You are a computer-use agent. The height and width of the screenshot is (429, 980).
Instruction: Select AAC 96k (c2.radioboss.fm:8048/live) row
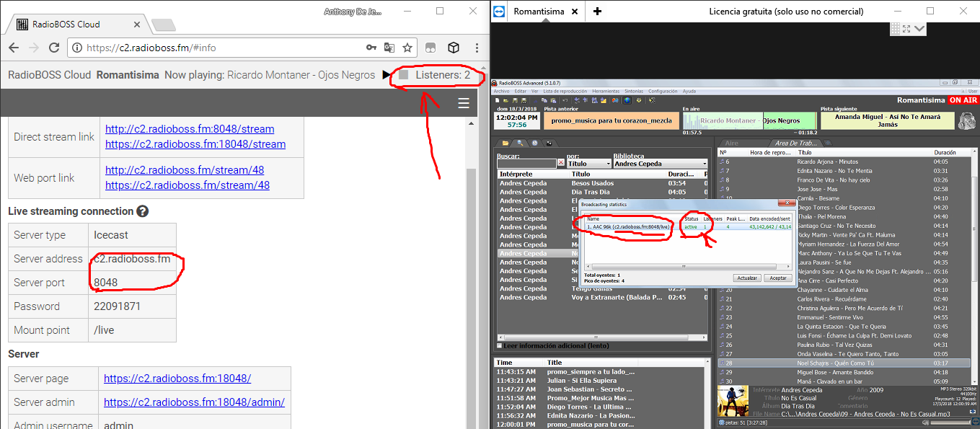pos(687,226)
